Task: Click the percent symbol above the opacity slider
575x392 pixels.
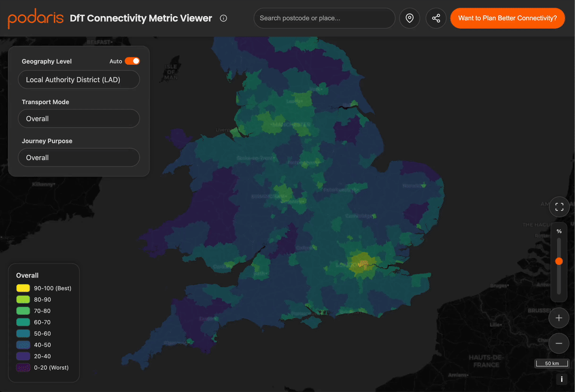Action: coord(558,230)
